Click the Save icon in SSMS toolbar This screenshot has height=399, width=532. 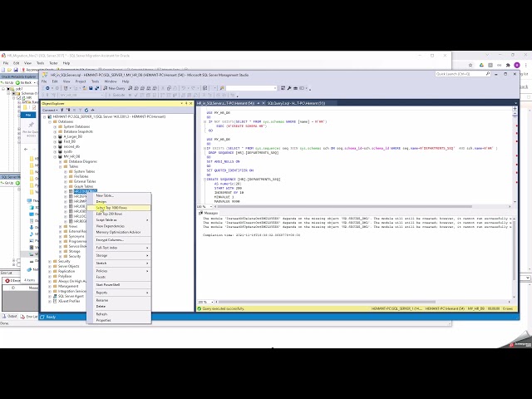(91, 88)
